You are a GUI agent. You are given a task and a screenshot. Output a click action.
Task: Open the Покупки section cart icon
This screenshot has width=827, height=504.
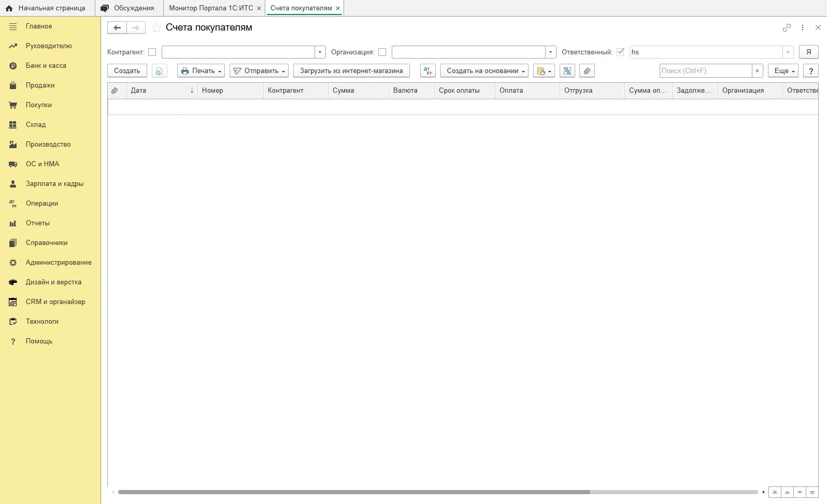tap(13, 105)
